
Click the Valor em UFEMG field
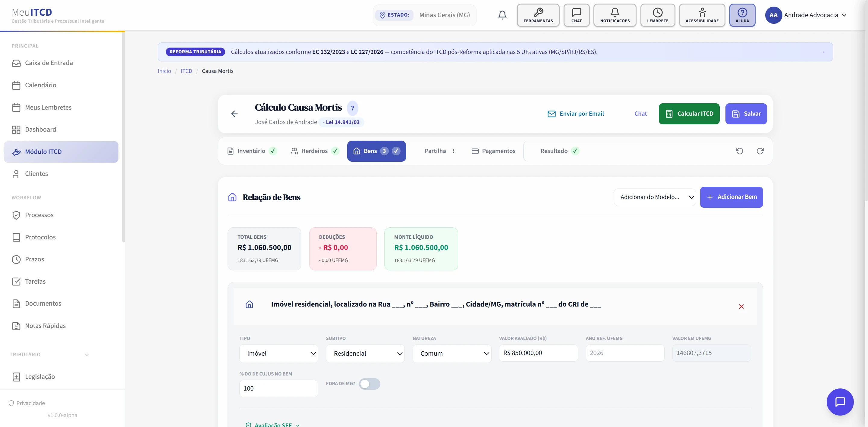[x=712, y=353]
